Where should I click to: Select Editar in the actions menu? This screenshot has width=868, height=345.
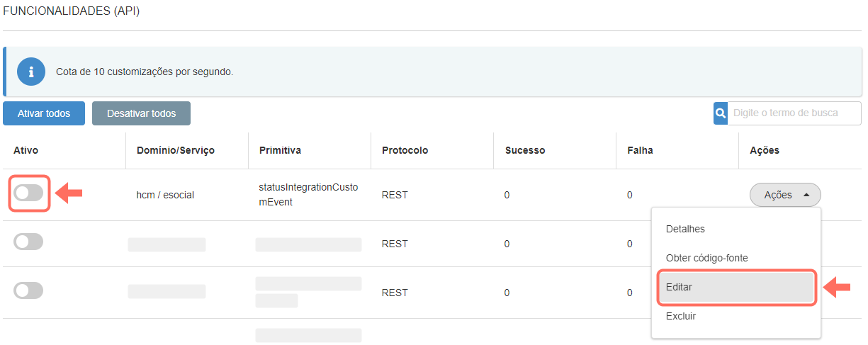(x=679, y=287)
